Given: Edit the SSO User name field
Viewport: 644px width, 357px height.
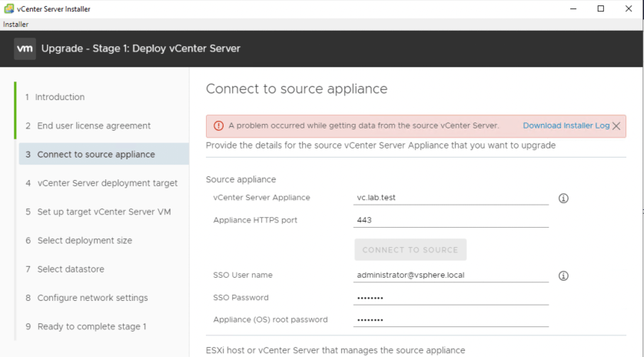Looking at the screenshot, I should [450, 275].
